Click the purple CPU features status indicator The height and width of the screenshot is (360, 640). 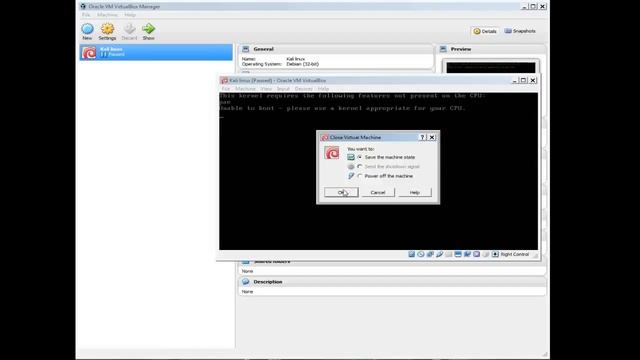(x=476, y=254)
